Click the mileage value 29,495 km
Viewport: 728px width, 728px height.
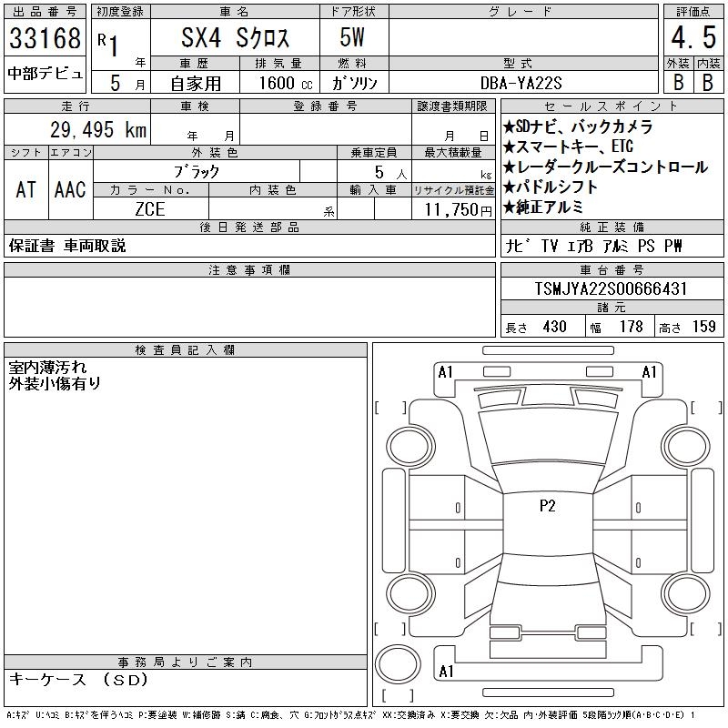point(98,129)
